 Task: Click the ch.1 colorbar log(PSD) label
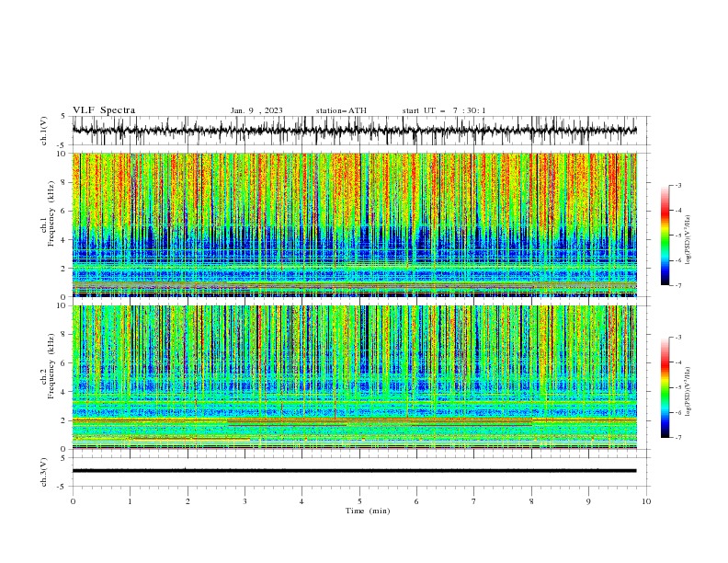[x=688, y=240]
